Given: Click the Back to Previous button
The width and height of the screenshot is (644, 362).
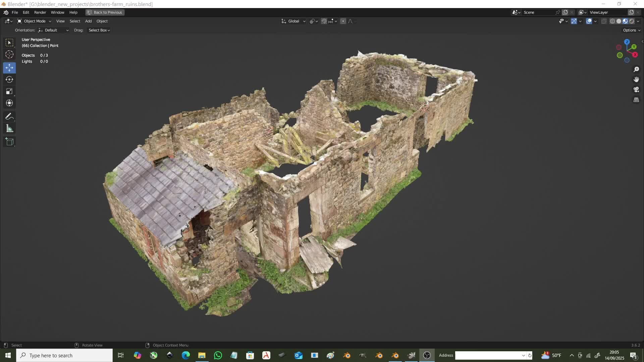Looking at the screenshot, I should 104,12.
